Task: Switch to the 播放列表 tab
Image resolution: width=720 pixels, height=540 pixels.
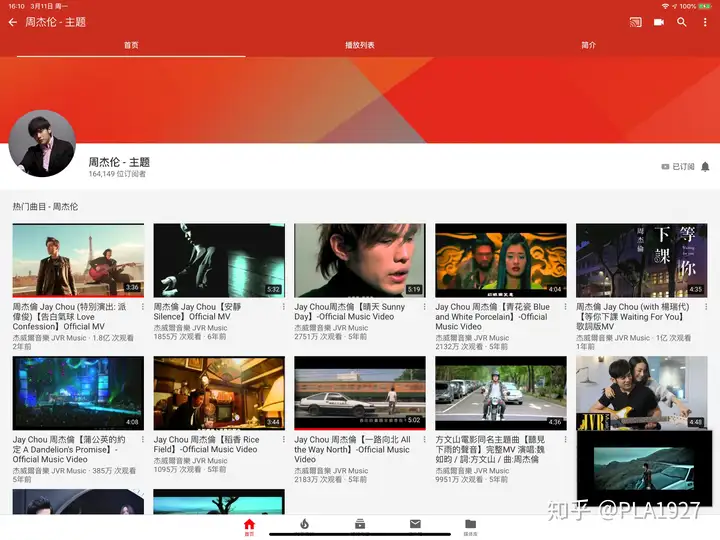Action: (360, 45)
